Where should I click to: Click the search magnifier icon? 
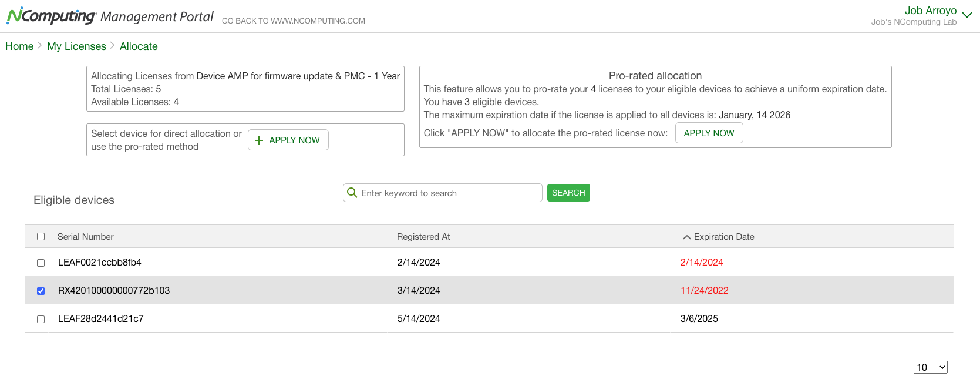point(352,193)
